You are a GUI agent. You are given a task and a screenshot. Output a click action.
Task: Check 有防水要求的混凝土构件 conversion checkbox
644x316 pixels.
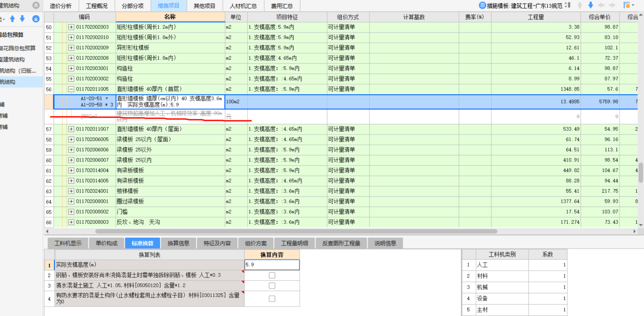click(272, 299)
